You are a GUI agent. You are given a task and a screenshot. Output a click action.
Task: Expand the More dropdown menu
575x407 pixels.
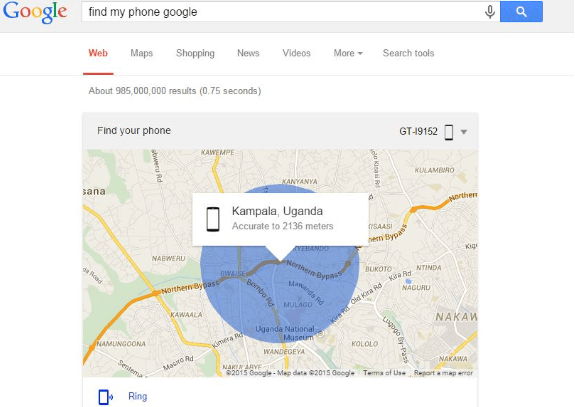pyautogui.click(x=348, y=53)
